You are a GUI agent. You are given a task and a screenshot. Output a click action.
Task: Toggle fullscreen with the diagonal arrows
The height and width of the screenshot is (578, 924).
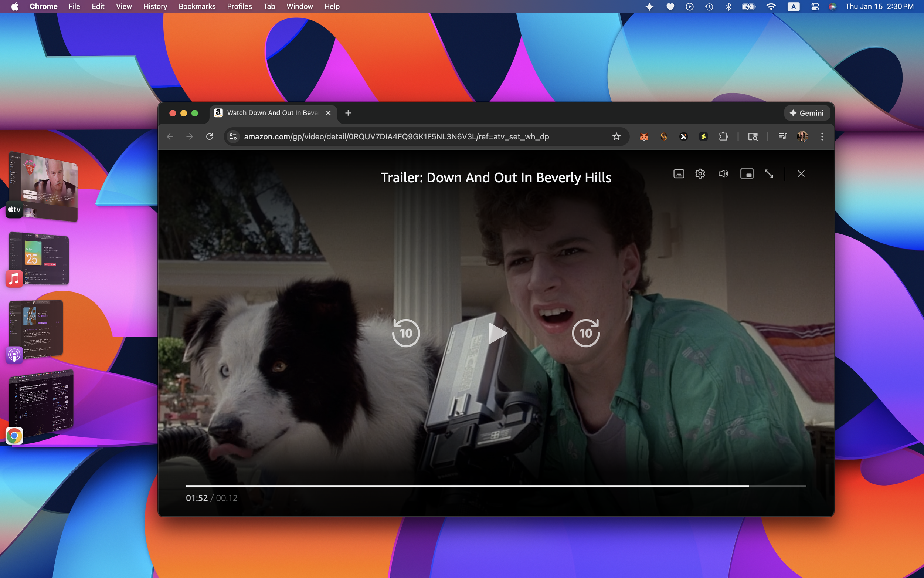pos(769,174)
